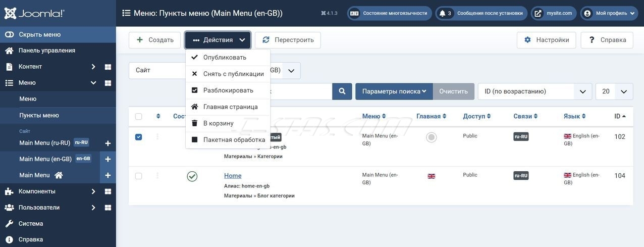644x247 pixels.
Task: Sort table by Доступ column header
Action: 477,116
